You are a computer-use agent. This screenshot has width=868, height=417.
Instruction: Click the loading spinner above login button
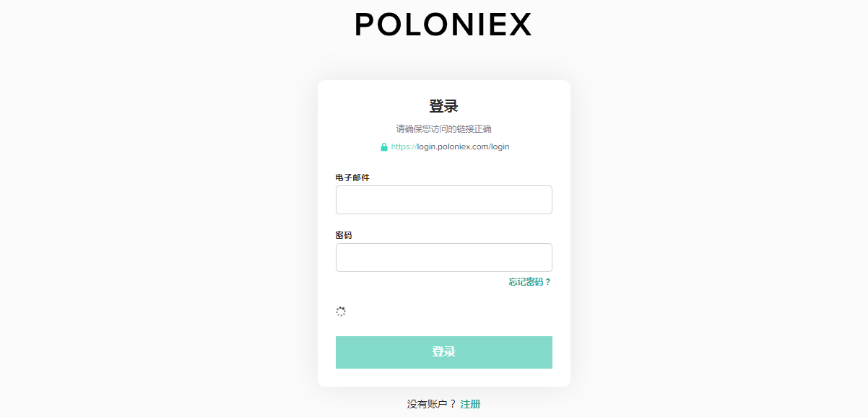click(x=341, y=312)
